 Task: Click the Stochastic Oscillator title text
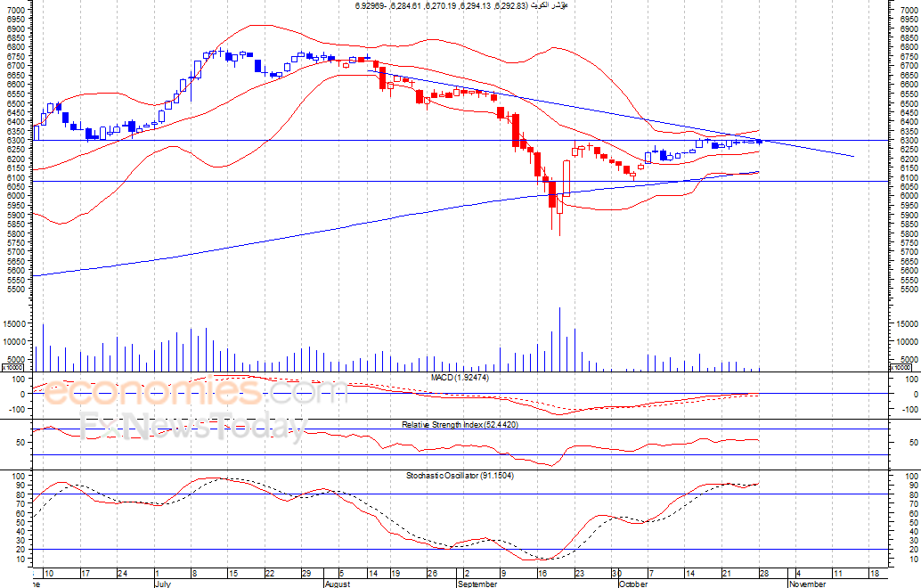click(460, 475)
